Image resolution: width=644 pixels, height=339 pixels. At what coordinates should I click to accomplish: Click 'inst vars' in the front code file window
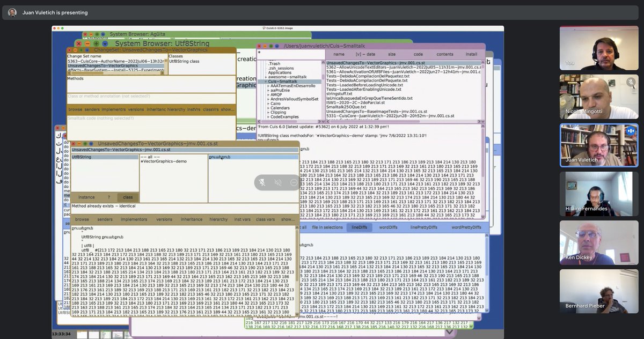(x=242, y=219)
